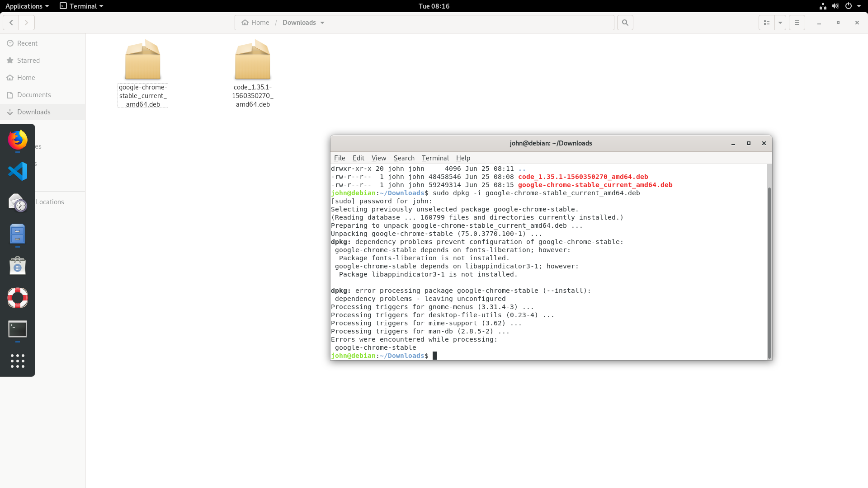Screen dimensions: 868x488
Task: Minimize the Files window
Action: pos(819,23)
